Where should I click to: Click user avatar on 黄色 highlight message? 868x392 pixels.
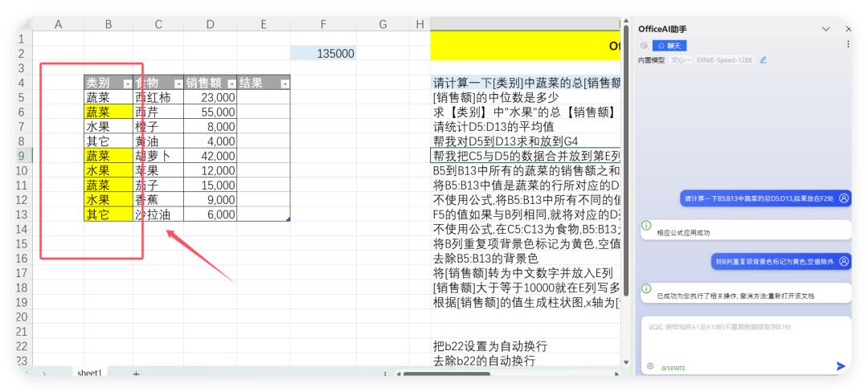point(843,261)
